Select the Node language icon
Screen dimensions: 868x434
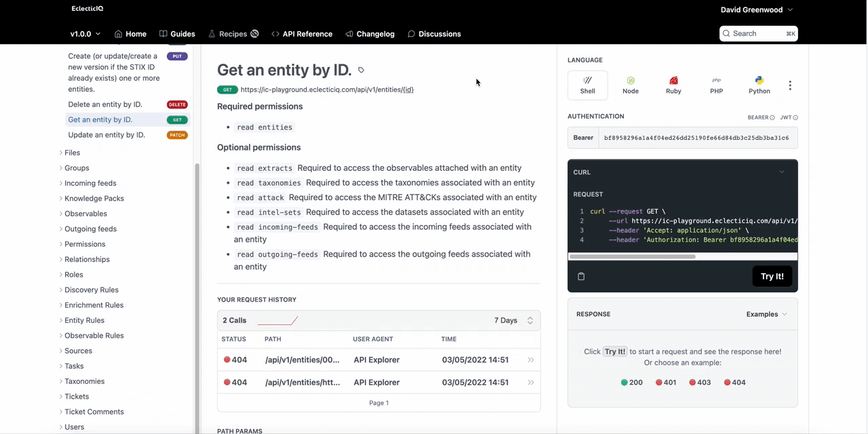pos(631,85)
